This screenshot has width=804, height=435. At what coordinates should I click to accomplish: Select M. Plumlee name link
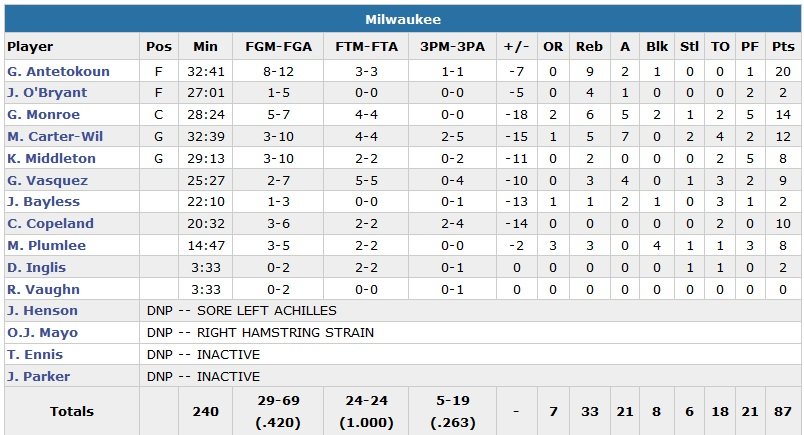47,246
